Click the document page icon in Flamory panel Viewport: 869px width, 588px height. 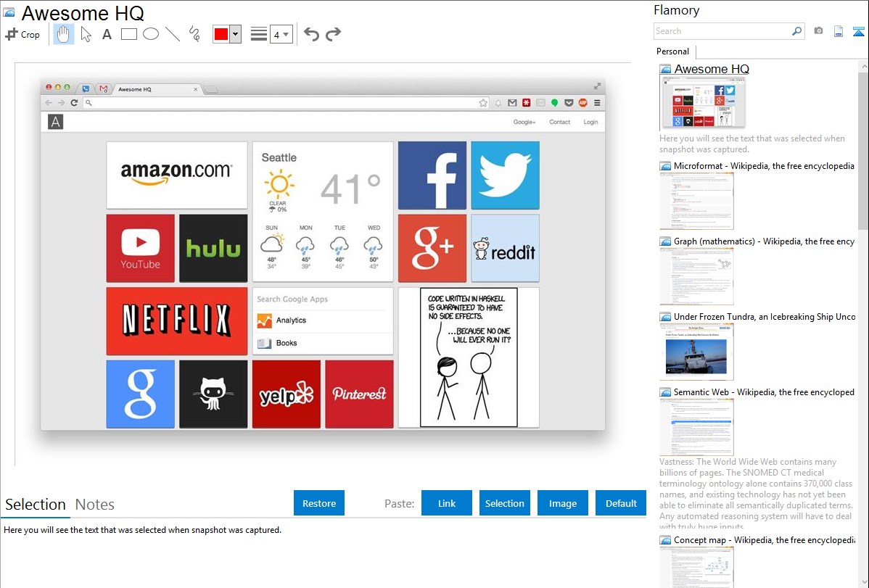(839, 31)
